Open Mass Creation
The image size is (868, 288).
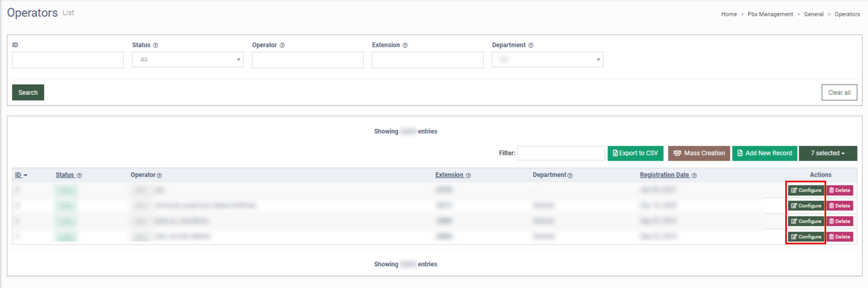(x=699, y=153)
